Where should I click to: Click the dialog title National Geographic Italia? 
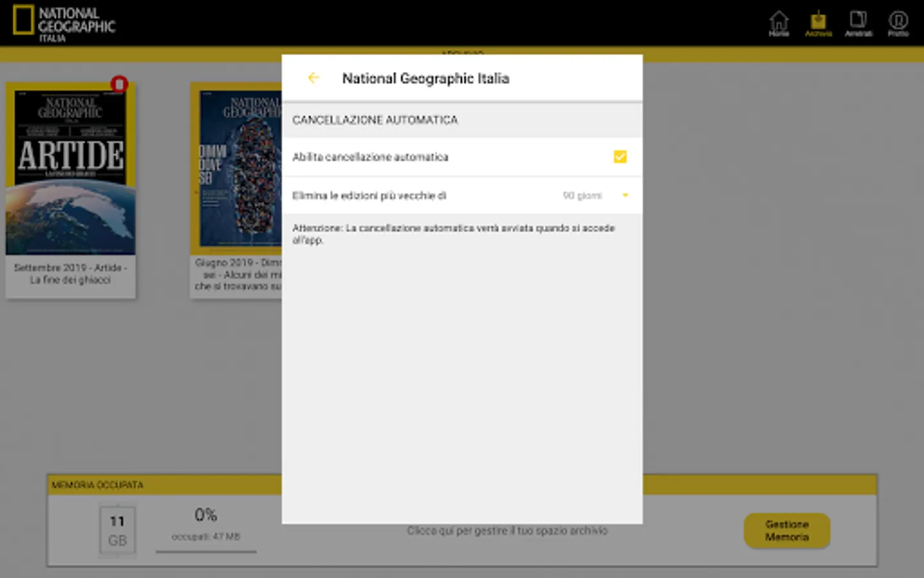[425, 78]
